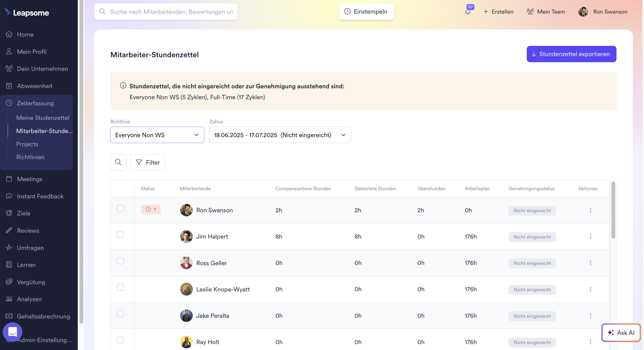Click the sidebar's vertical scrollbar
The height and width of the screenshot is (350, 644).
point(81,162)
